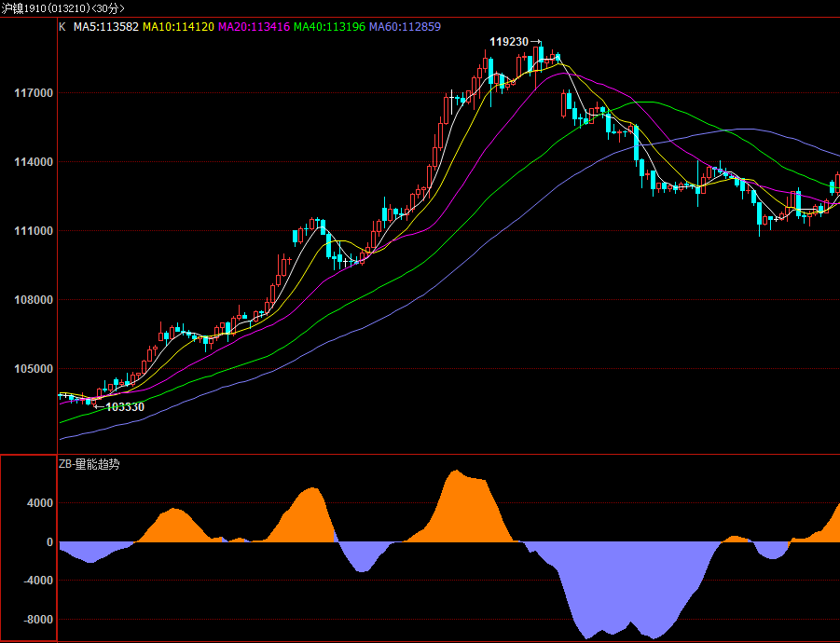Click the 114000 price axis label
The image size is (840, 643).
[x=34, y=162]
